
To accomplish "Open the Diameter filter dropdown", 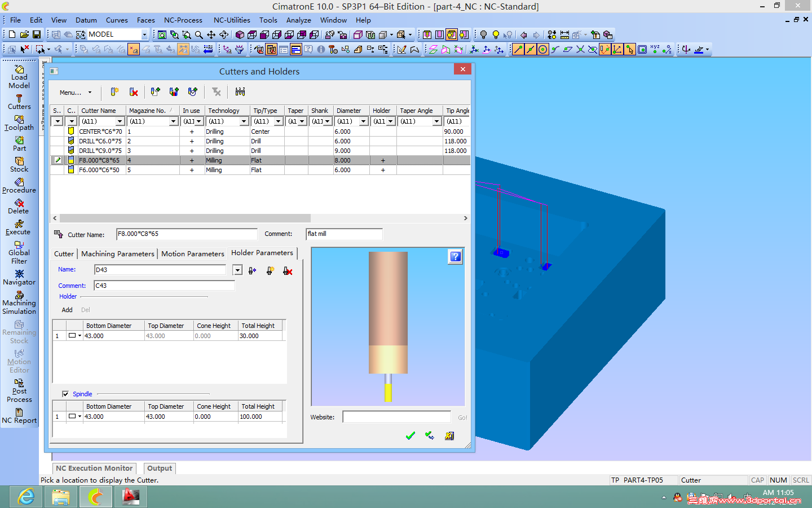I will pyautogui.click(x=363, y=121).
